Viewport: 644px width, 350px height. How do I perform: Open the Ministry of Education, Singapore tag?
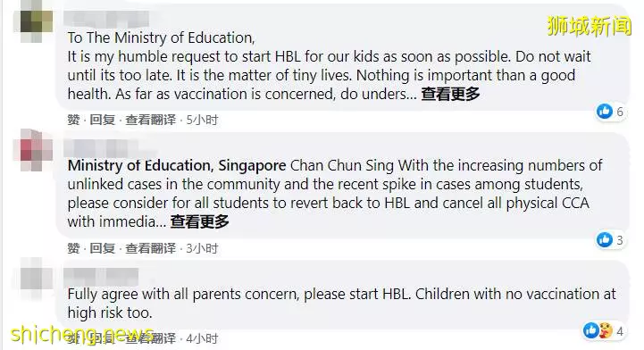click(x=177, y=165)
